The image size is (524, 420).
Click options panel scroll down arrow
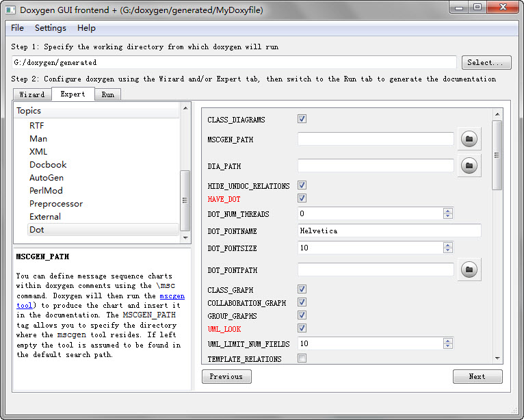point(497,358)
